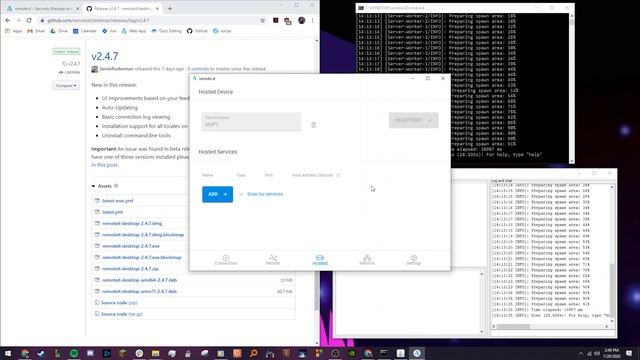The height and width of the screenshot is (360, 640).
Task: Open the Github bookmark
Action: 197,31
